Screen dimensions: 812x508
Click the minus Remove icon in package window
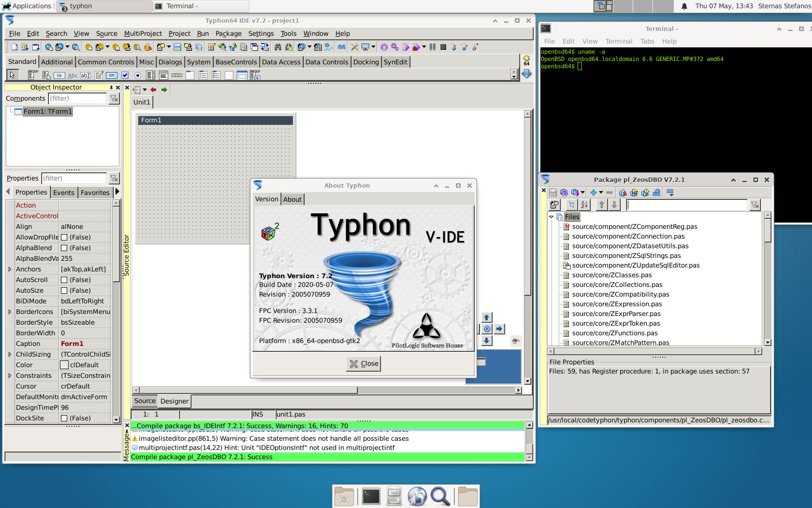point(609,193)
